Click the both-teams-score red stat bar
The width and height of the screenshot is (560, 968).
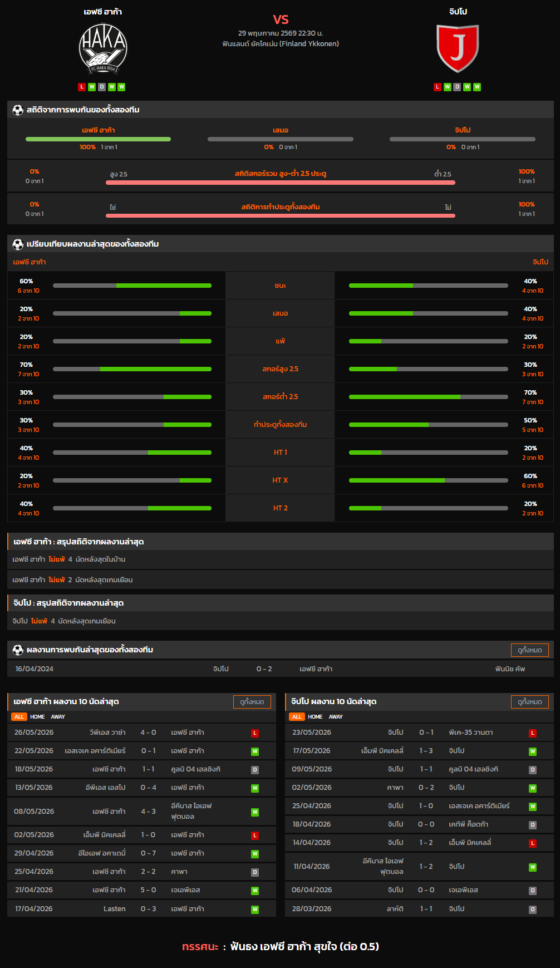point(281,215)
